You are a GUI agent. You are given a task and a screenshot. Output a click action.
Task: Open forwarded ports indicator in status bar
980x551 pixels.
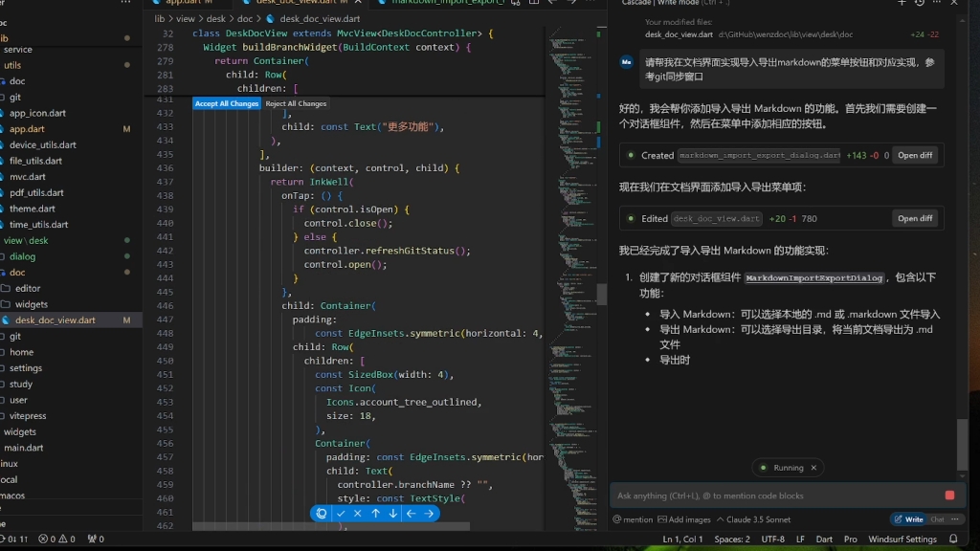pyautogui.click(x=96, y=539)
